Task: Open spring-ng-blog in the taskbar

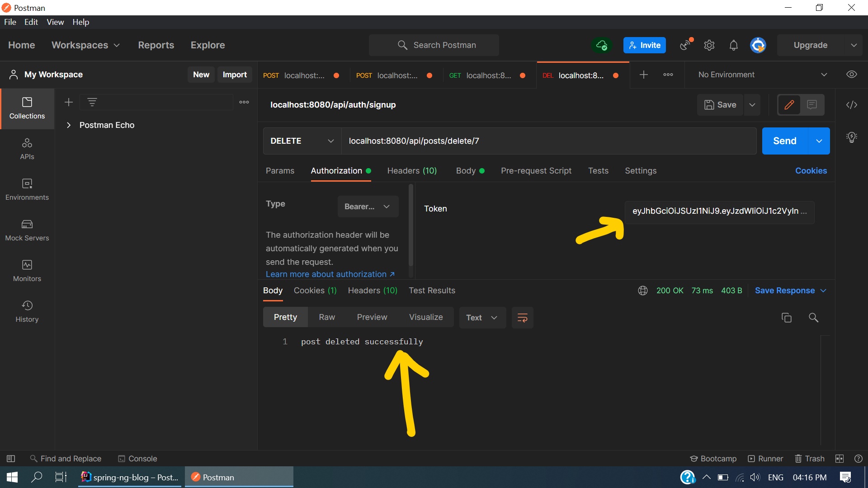Action: [130, 478]
